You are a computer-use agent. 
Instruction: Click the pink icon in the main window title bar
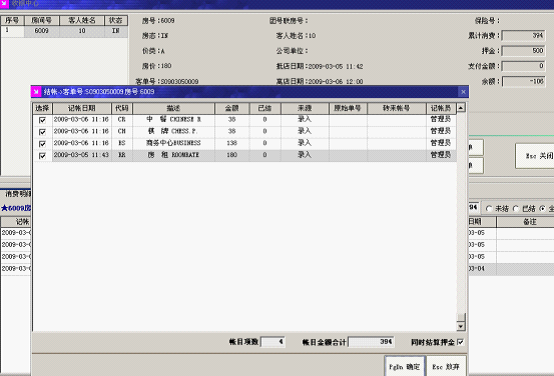point(4,4)
